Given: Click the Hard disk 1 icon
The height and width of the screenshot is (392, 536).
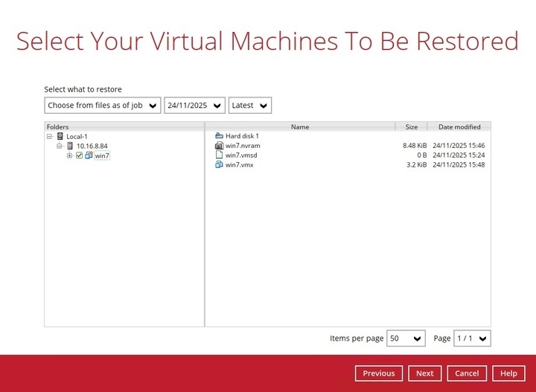Looking at the screenshot, I should (219, 136).
